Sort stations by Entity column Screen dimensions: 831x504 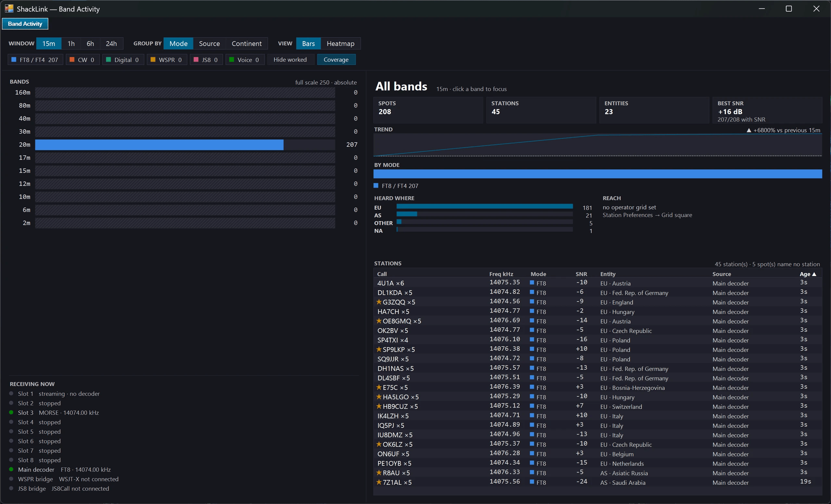pyautogui.click(x=608, y=274)
